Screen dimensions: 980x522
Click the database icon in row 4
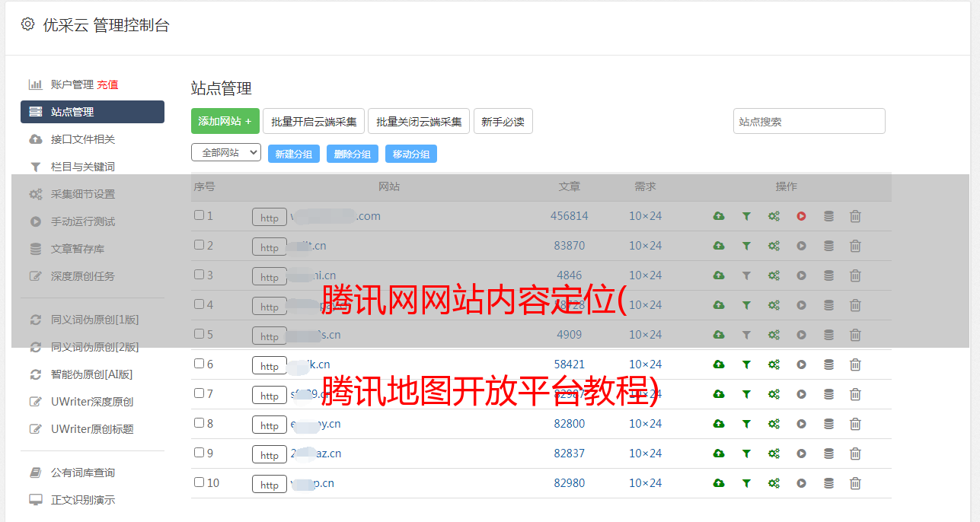[x=828, y=305]
